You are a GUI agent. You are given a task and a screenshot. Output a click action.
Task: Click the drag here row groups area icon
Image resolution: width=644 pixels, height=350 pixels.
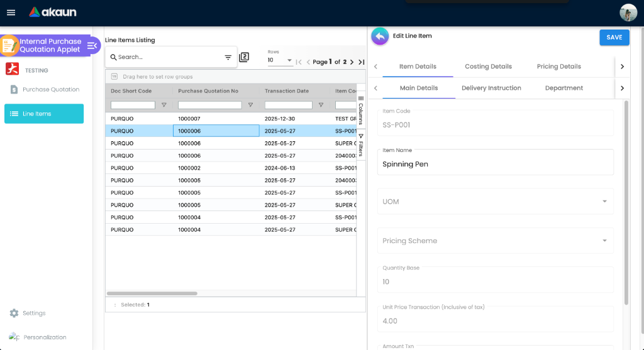[x=114, y=77]
